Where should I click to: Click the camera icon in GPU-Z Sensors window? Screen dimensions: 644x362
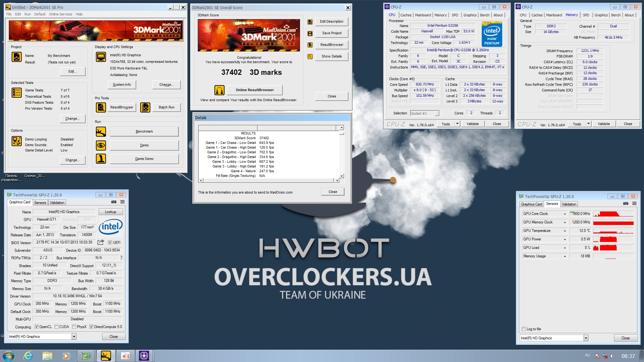pyautogui.click(x=626, y=204)
